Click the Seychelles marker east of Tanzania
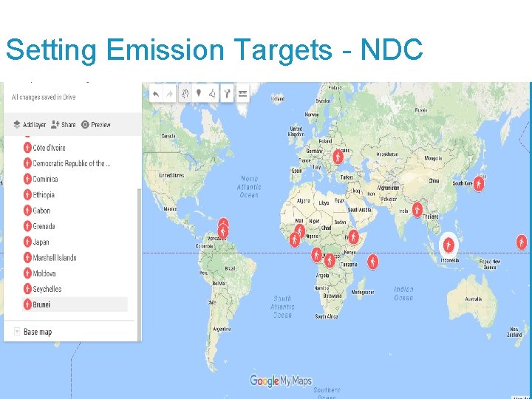Viewport: 532px width, 399px height. pyautogui.click(x=372, y=262)
